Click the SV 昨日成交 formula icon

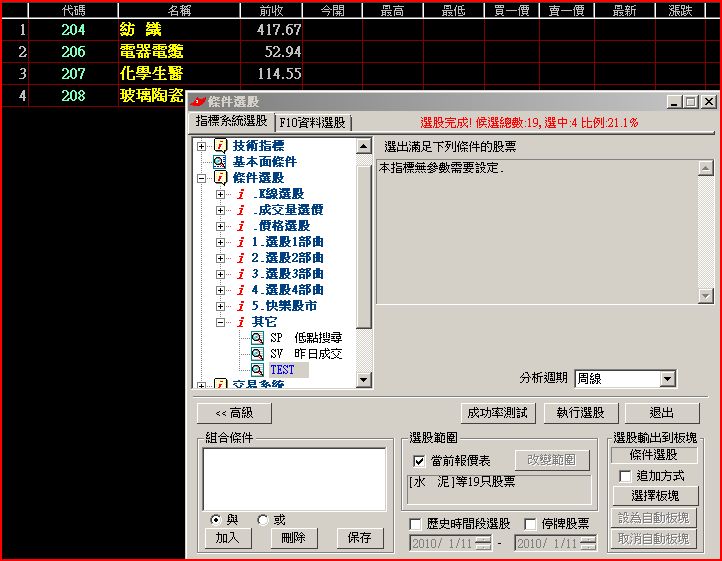pos(257,354)
